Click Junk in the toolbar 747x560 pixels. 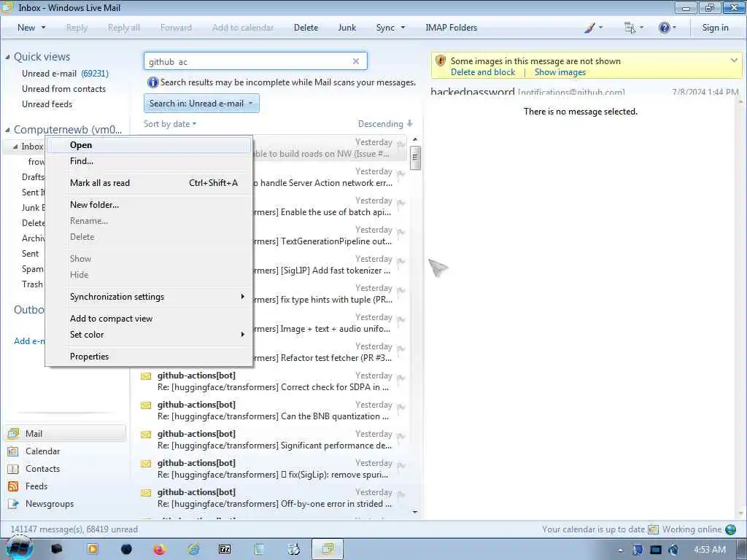(347, 28)
